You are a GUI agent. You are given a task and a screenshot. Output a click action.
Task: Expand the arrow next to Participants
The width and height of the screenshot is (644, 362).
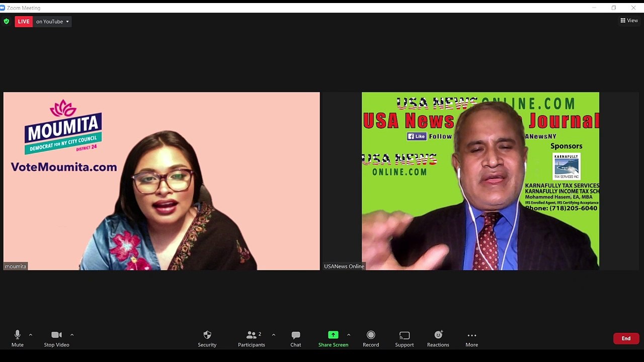coord(274,335)
